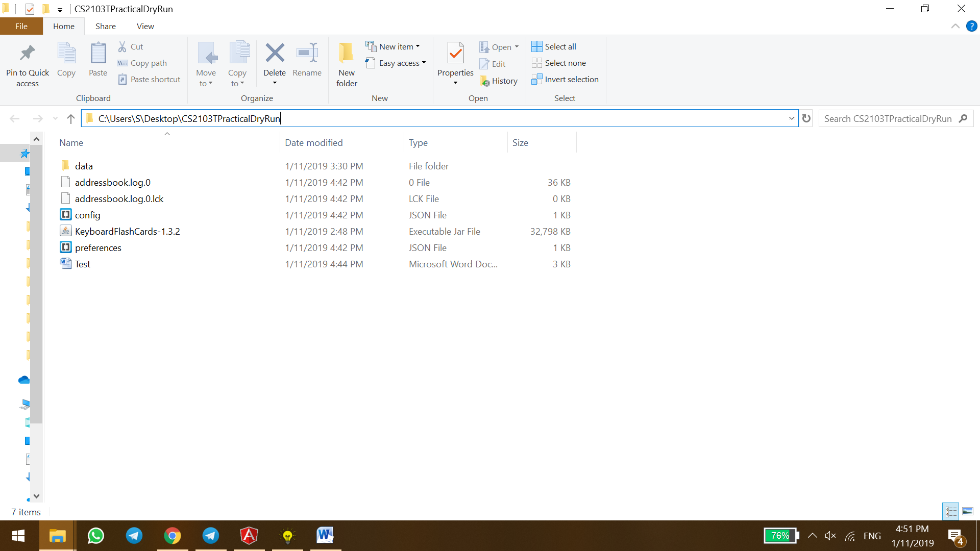Open the KeyboardFlashCards-1.3.2 jar file
The image size is (980, 551).
[127, 231]
